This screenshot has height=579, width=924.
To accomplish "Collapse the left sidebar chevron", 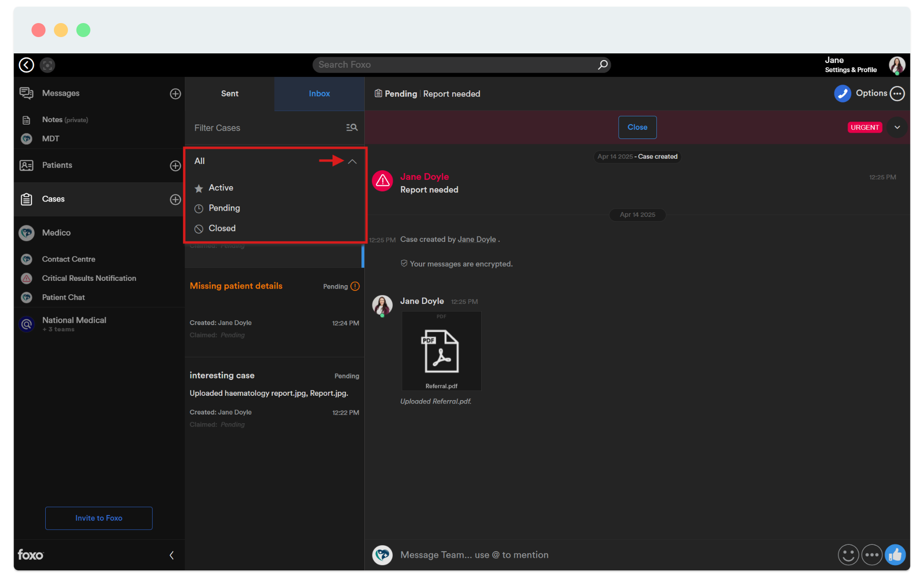I will pyautogui.click(x=172, y=555).
